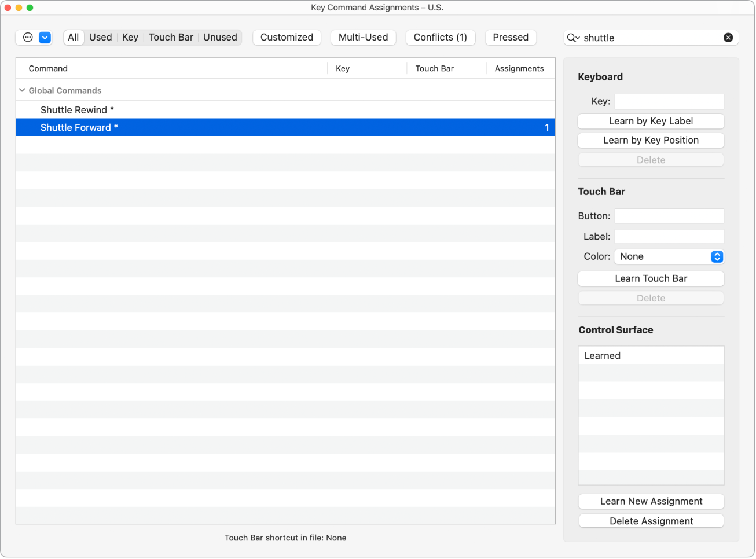Toggle the Multi-Used filter
Screen dimensions: 756x559
coord(364,37)
